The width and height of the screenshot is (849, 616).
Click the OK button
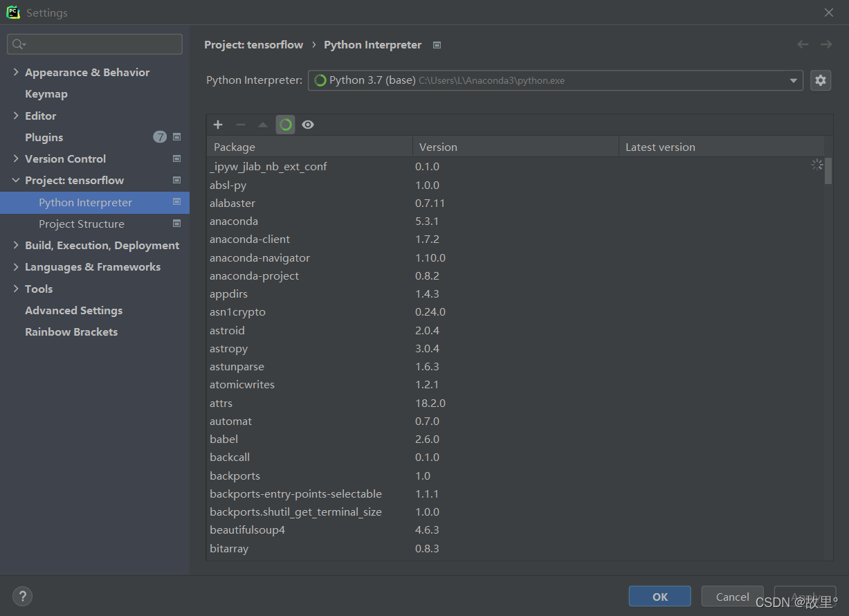[660, 597]
